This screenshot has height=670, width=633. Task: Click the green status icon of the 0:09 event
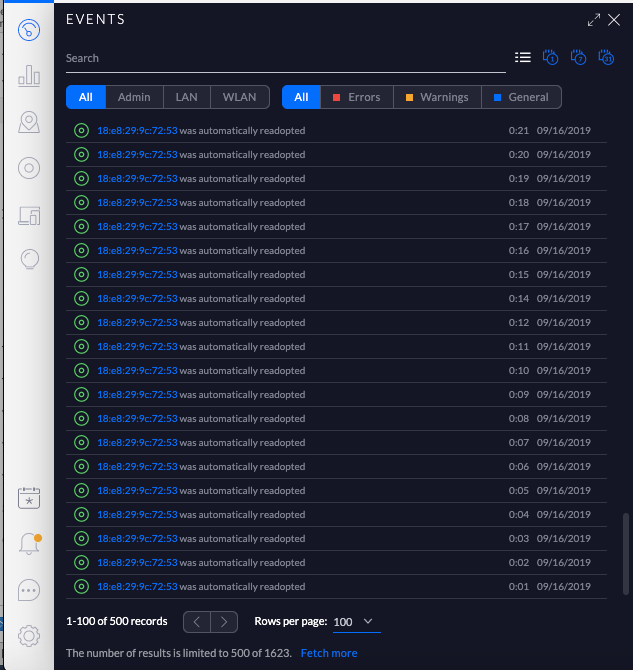(81, 394)
